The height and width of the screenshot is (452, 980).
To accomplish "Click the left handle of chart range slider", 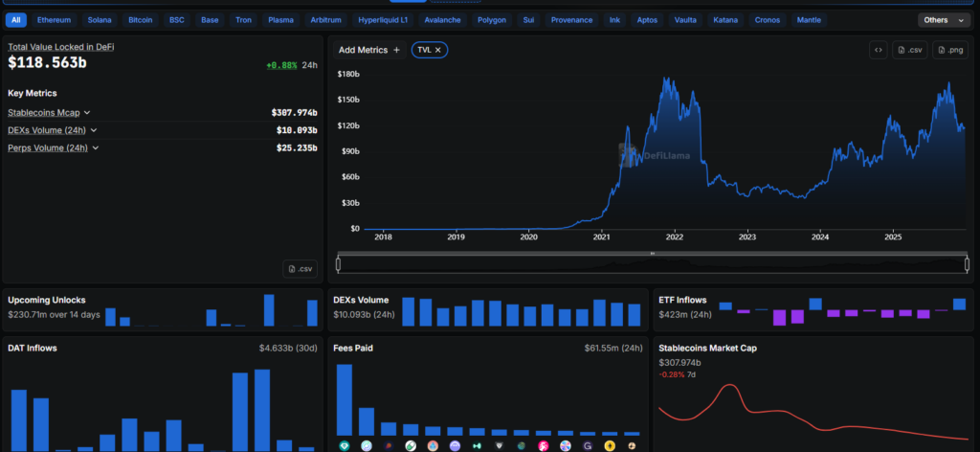I will click(338, 264).
